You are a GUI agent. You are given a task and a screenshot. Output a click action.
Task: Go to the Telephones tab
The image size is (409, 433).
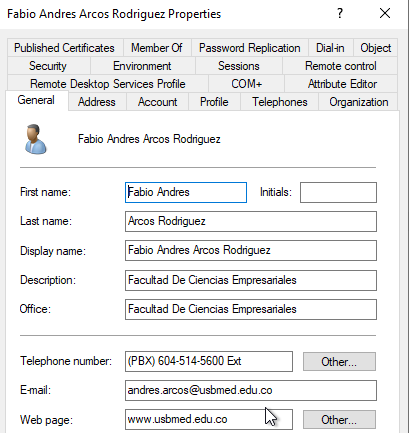280,102
